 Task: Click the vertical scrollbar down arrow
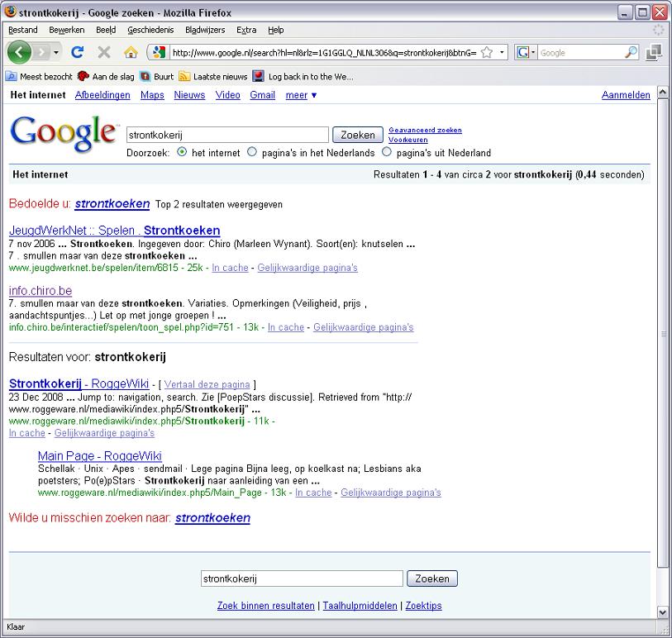point(661,612)
